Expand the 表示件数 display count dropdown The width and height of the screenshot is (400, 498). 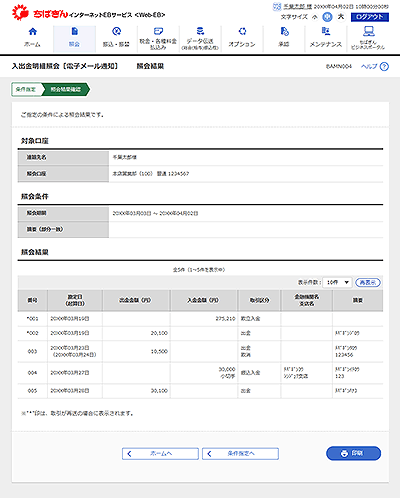pyautogui.click(x=337, y=283)
